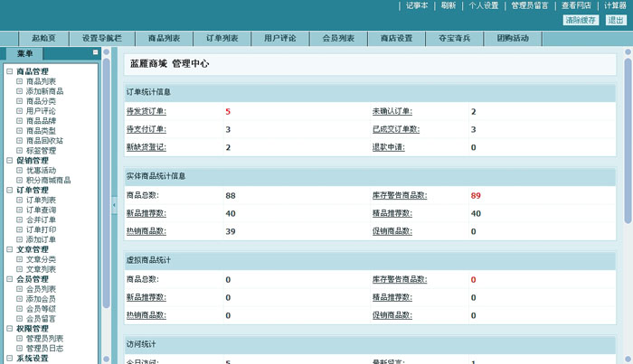Click the sidebar collapse handle arrow
The width and height of the screenshot is (633, 364).
pyautogui.click(x=114, y=206)
